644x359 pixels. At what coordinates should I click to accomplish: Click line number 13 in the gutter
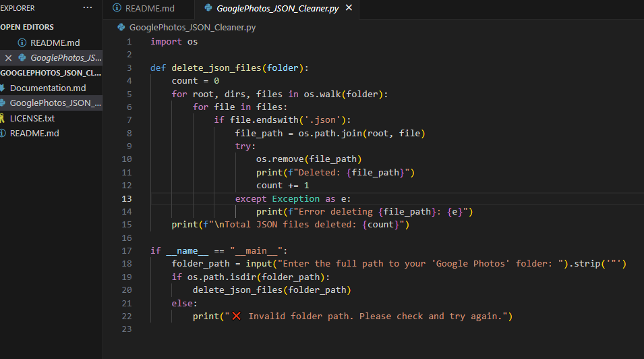[x=127, y=198]
